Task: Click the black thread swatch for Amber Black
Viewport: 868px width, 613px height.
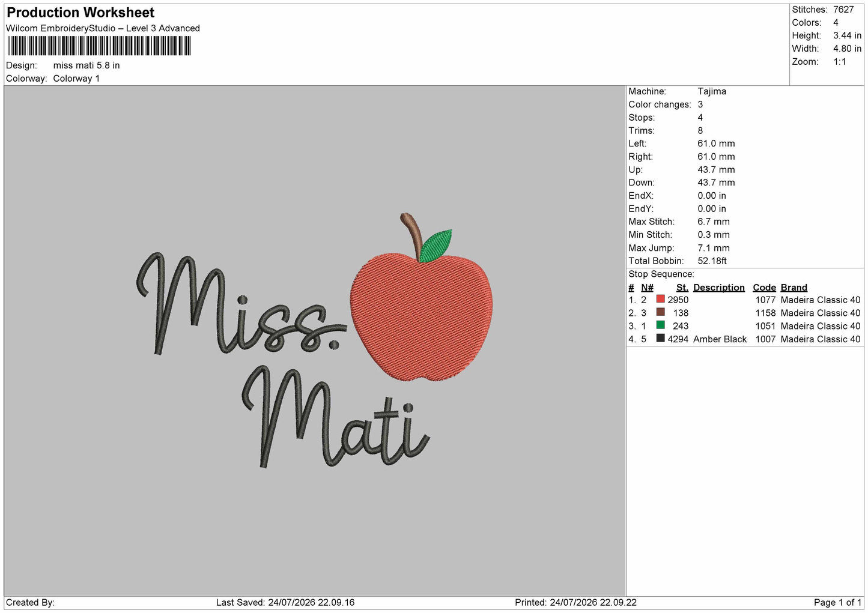Action: 660,339
